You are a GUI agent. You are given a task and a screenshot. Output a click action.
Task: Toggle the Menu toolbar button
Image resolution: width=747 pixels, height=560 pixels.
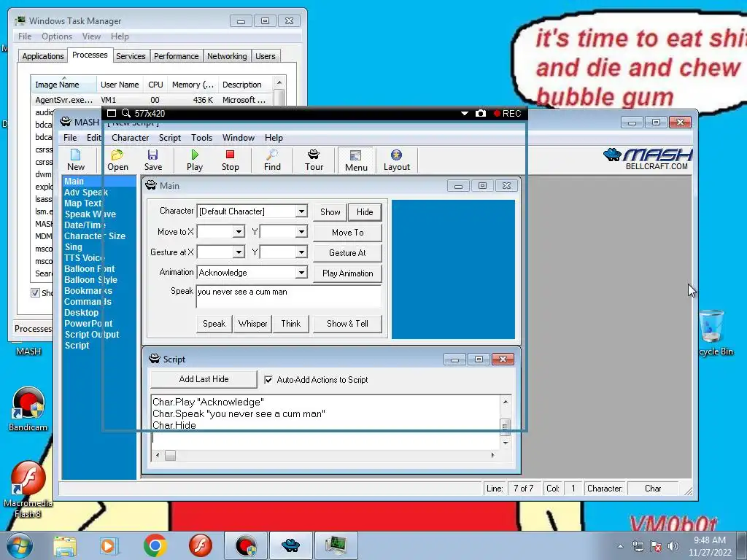356,160
